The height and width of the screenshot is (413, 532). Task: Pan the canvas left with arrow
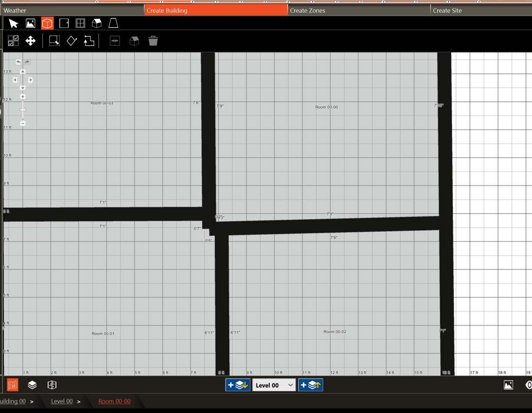pyautogui.click(x=15, y=80)
